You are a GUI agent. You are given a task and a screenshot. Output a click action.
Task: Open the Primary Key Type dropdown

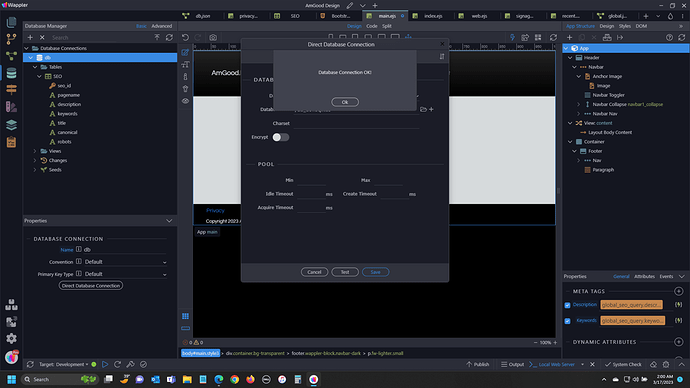click(x=125, y=274)
